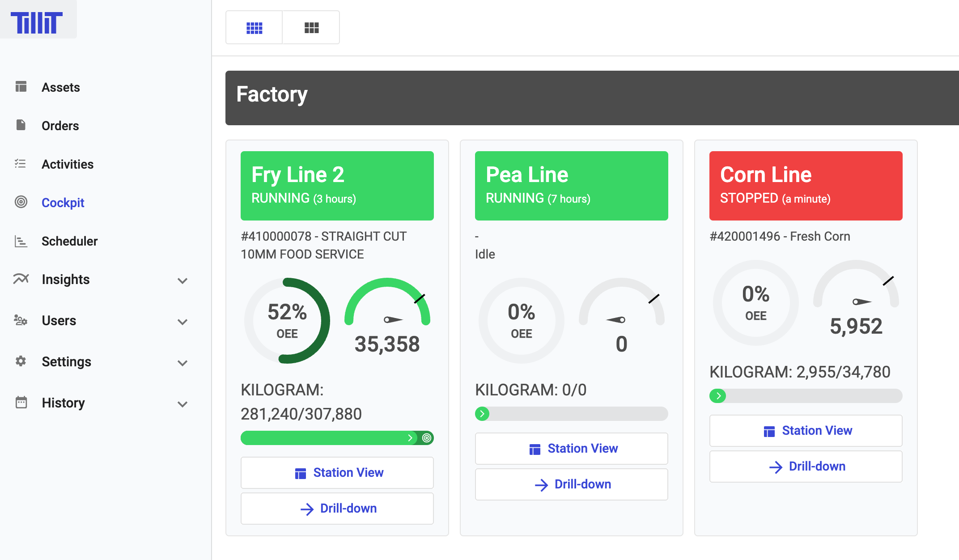Expand the Users menu chevron
The height and width of the screenshot is (560, 959).
click(182, 322)
